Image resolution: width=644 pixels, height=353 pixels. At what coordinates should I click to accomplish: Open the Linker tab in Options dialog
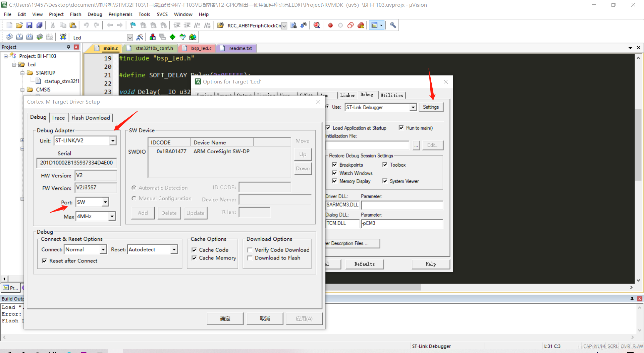(347, 95)
